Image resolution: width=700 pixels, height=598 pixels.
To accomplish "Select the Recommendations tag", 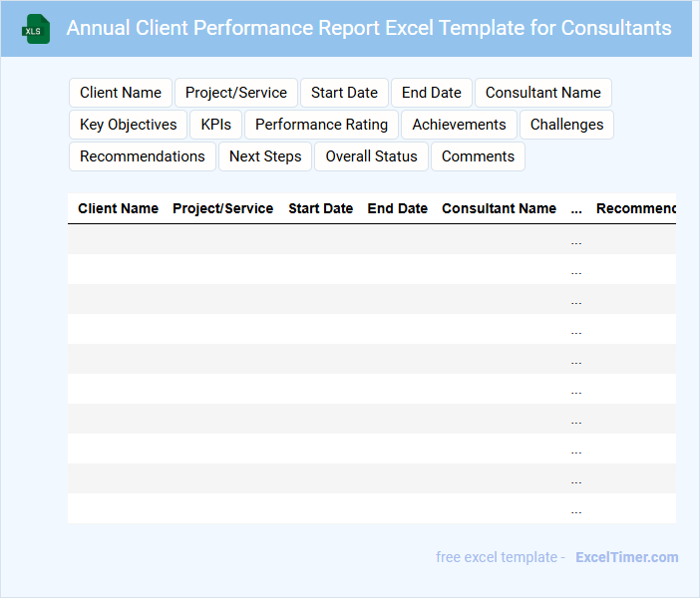I will (143, 156).
